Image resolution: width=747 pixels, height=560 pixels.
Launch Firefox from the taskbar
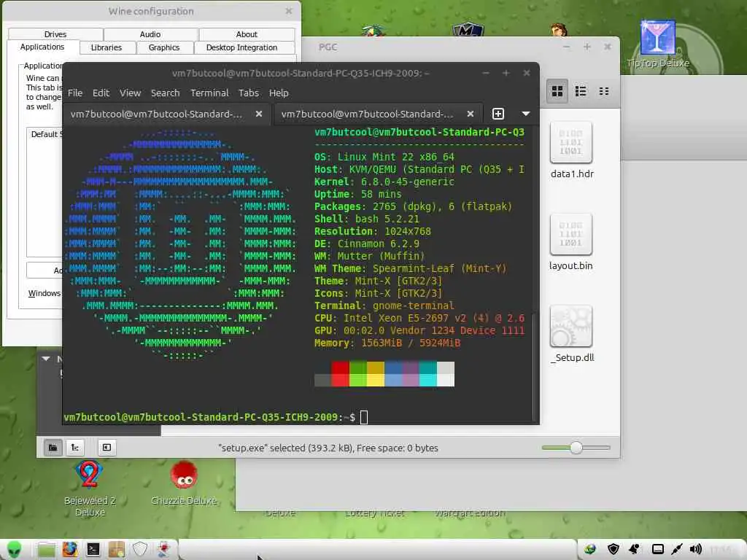pyautogui.click(x=69, y=550)
